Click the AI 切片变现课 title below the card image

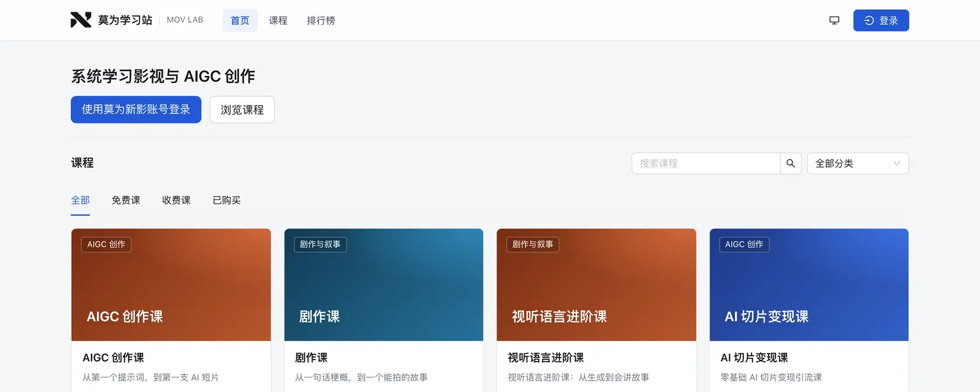pos(754,358)
